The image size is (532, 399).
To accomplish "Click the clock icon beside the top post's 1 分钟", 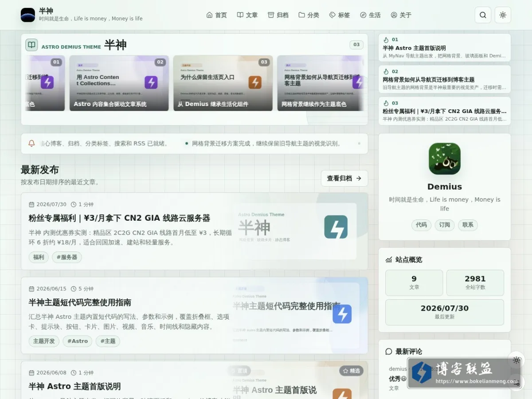I will [74, 204].
